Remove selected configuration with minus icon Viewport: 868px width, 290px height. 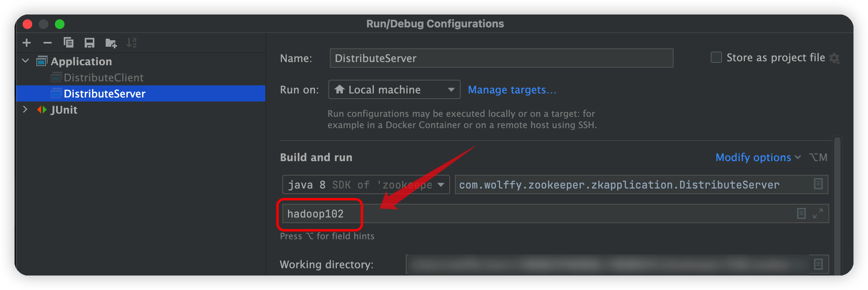(48, 43)
